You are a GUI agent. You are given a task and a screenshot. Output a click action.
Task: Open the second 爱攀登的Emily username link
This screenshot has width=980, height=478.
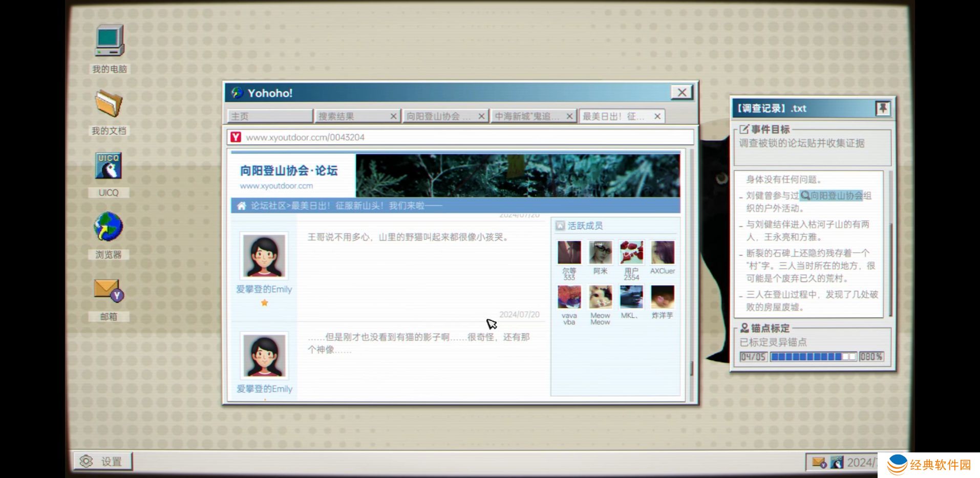tap(264, 389)
